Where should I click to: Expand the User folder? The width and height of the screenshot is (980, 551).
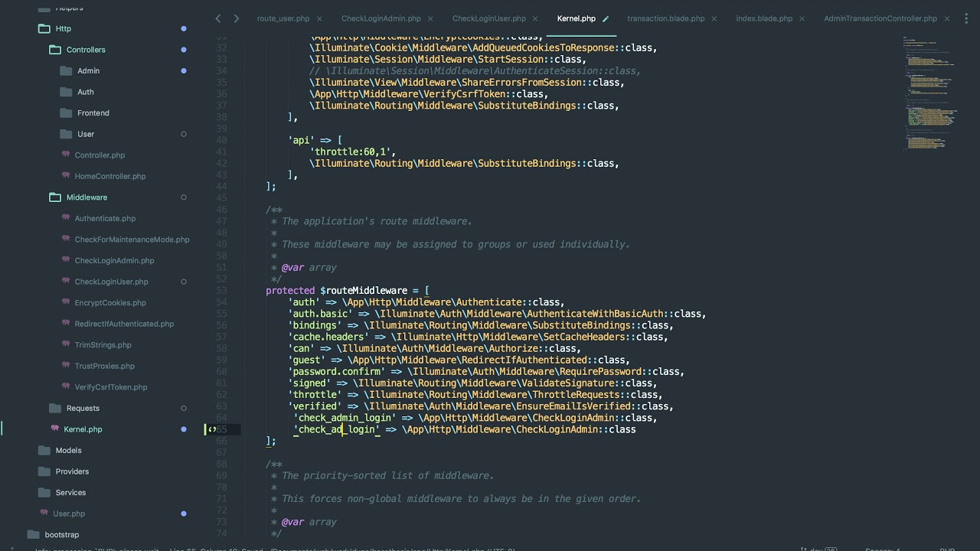click(x=77, y=134)
